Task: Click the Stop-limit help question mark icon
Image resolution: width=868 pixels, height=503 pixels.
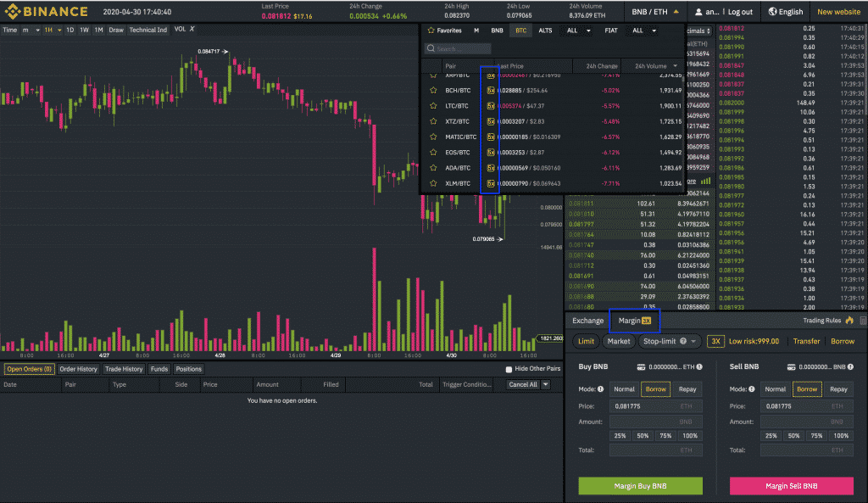Action: coord(683,341)
